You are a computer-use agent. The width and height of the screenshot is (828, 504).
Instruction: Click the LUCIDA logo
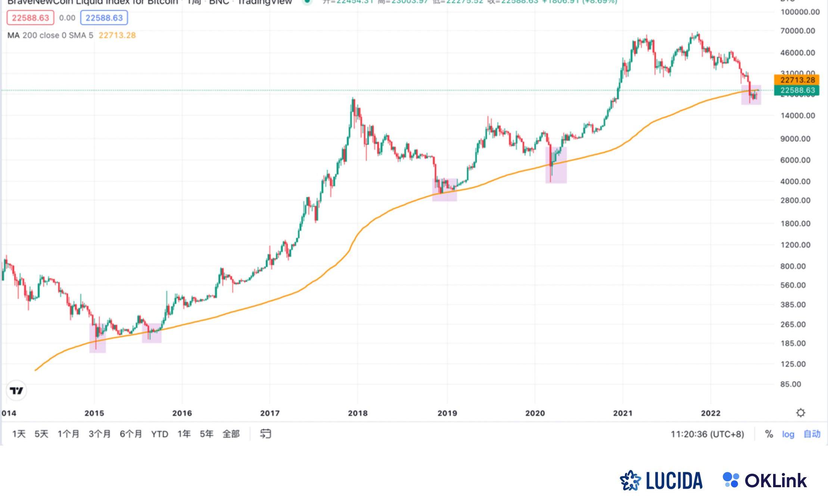(x=661, y=480)
